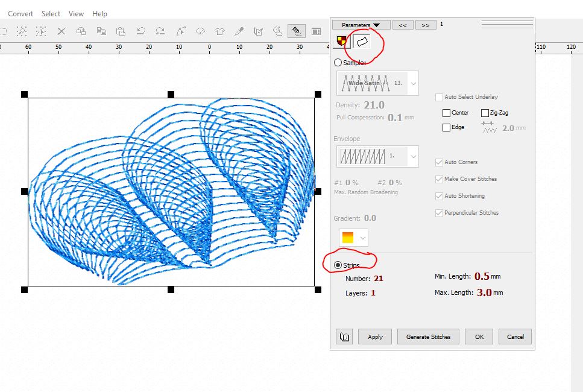Redo action using curved-right arrow icon

pyautogui.click(x=160, y=31)
